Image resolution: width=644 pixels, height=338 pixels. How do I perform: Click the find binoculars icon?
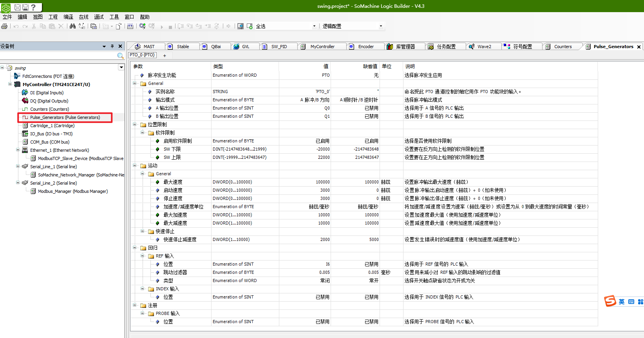[72, 26]
